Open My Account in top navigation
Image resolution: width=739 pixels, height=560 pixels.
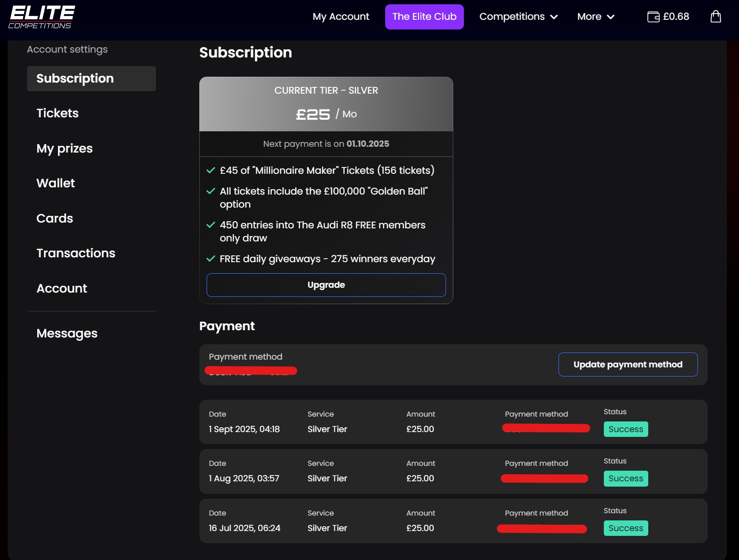point(341,17)
